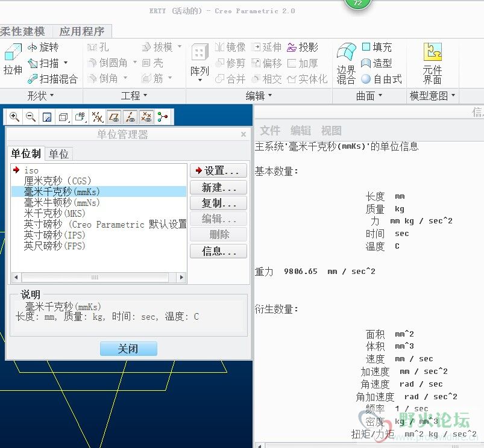The image size is (484, 448).
Task: Click the 信息... button
Action: pyautogui.click(x=218, y=251)
